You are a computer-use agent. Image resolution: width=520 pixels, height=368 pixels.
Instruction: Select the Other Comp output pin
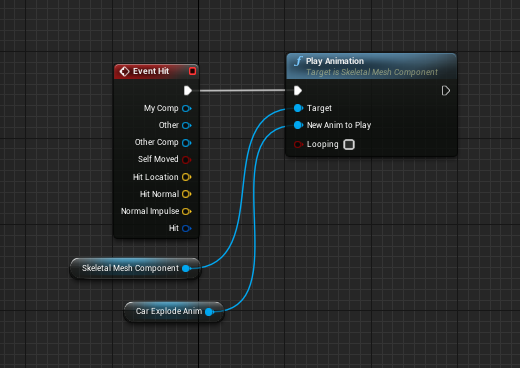[x=187, y=143]
